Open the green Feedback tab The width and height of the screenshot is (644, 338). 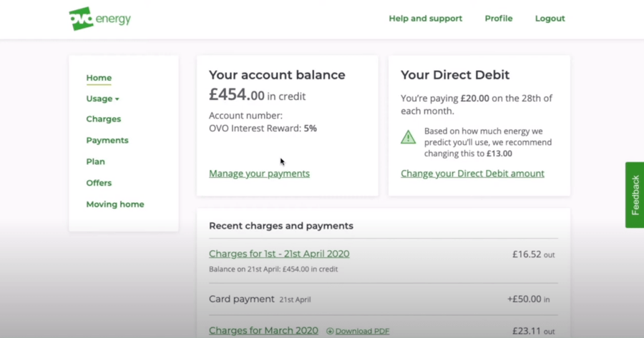[635, 195]
